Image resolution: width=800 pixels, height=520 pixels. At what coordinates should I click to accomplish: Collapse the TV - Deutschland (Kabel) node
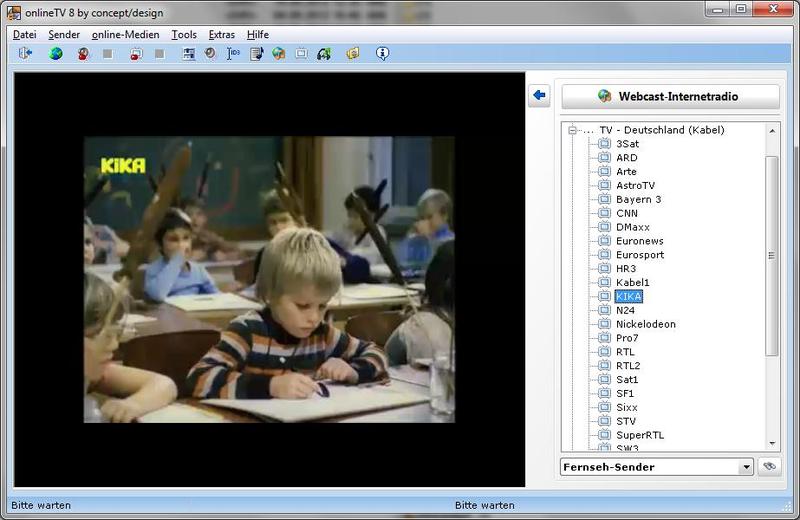point(572,130)
